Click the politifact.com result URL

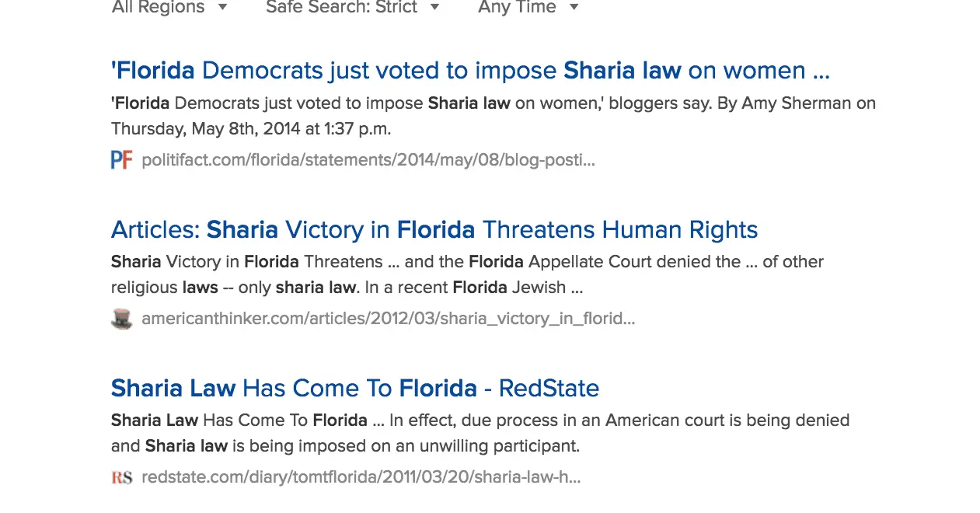click(x=368, y=160)
